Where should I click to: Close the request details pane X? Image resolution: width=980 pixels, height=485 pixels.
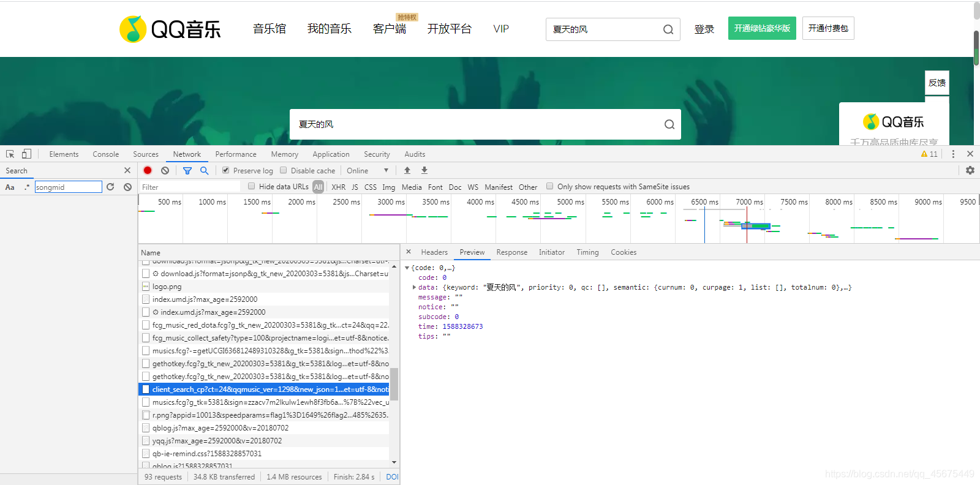(x=409, y=252)
